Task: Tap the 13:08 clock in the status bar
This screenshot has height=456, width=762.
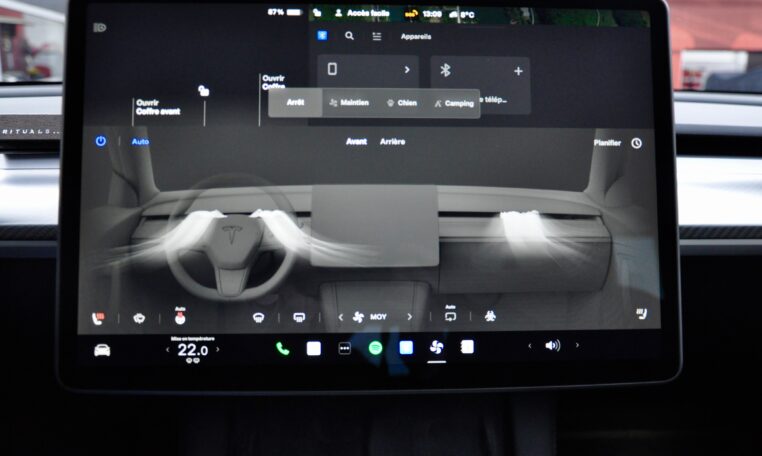Action: coord(432,14)
